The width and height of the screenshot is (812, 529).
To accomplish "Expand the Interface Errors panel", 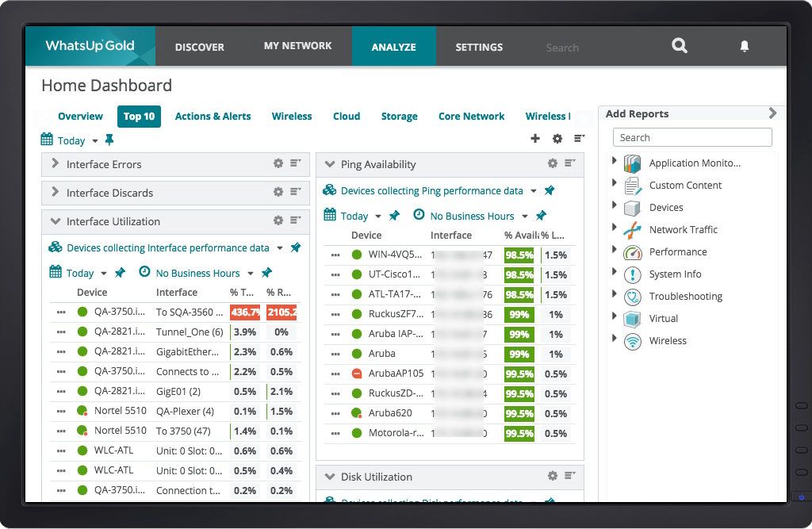I will pyautogui.click(x=54, y=164).
